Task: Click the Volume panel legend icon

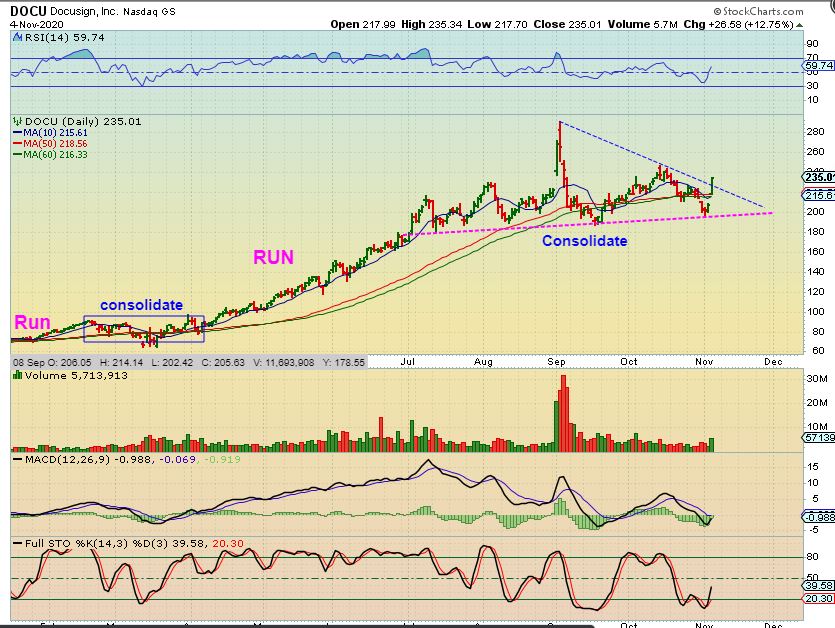Action: pos(18,376)
